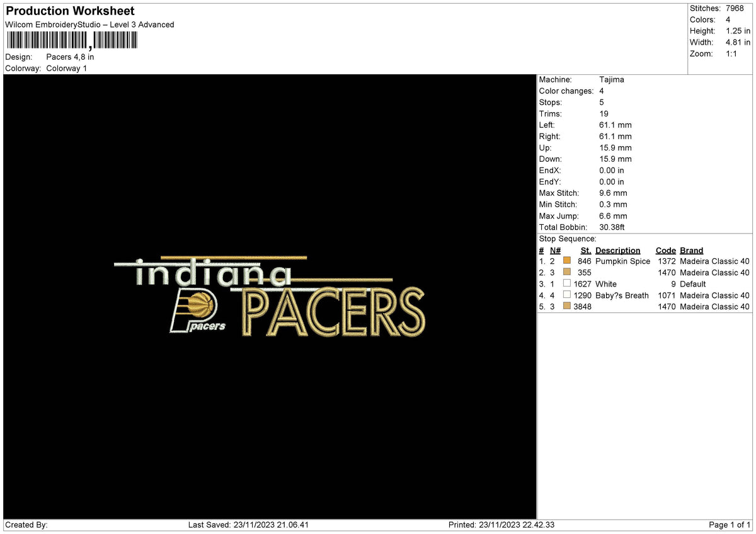Viewport: 756px width, 534px height.
Task: Click the design name 'Pacers 4,8 in'
Action: 70,57
